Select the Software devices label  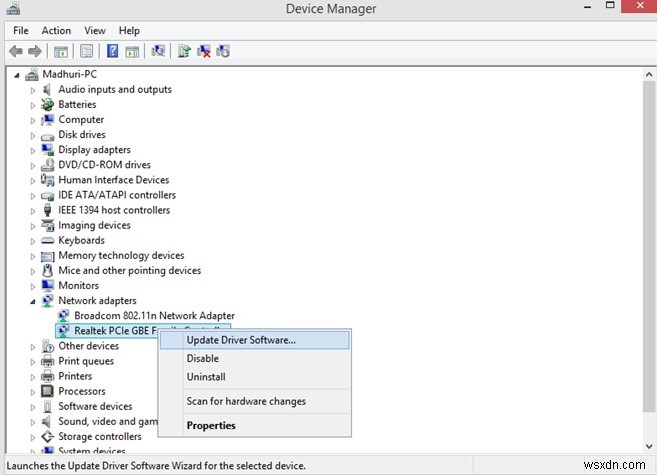[95, 406]
